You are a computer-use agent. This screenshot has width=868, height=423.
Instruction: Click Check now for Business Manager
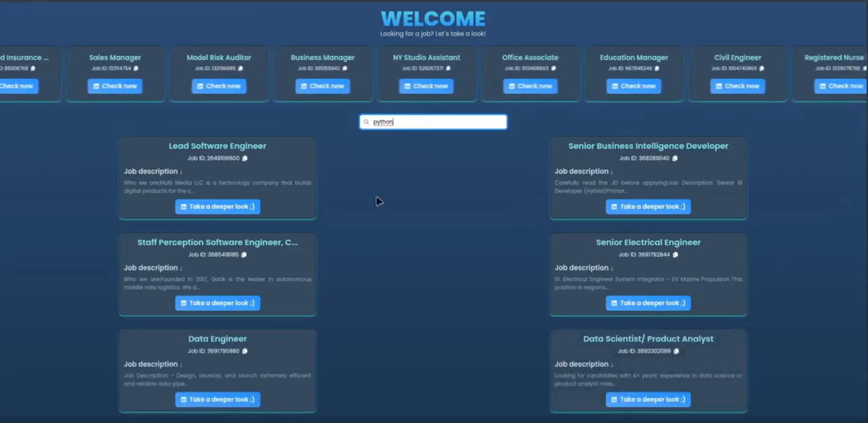(x=322, y=86)
